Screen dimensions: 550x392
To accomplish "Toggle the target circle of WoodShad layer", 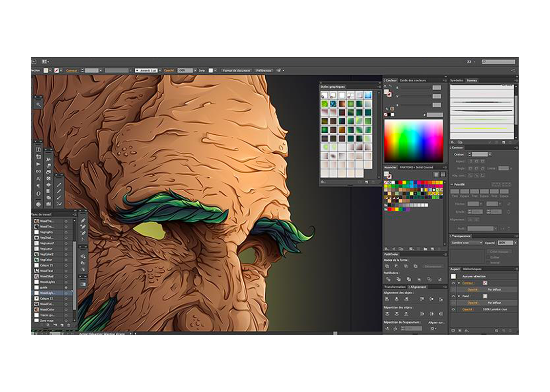I will tap(66, 276).
